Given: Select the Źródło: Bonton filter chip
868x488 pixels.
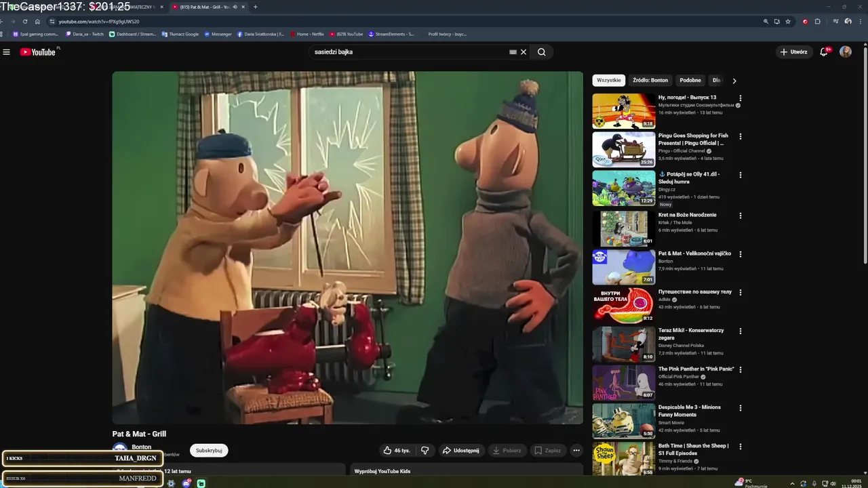Looking at the screenshot, I should click(x=650, y=80).
